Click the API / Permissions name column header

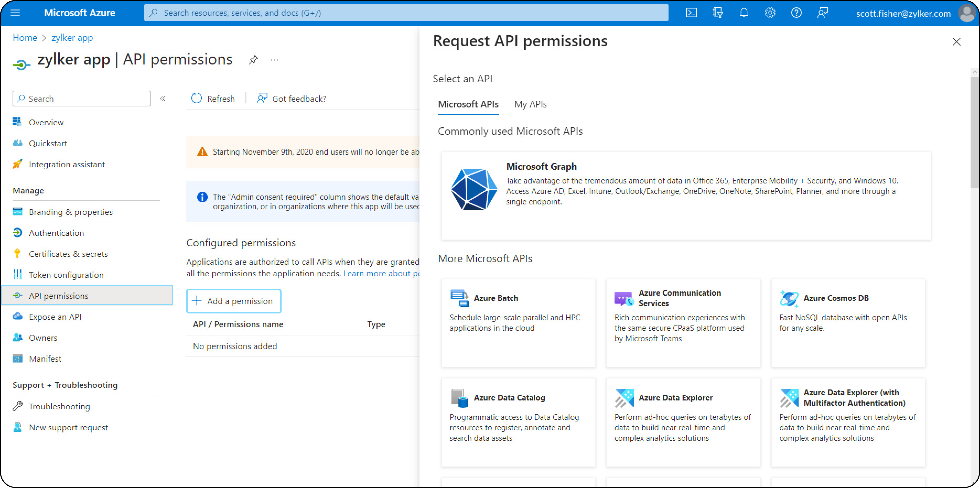[x=238, y=324]
